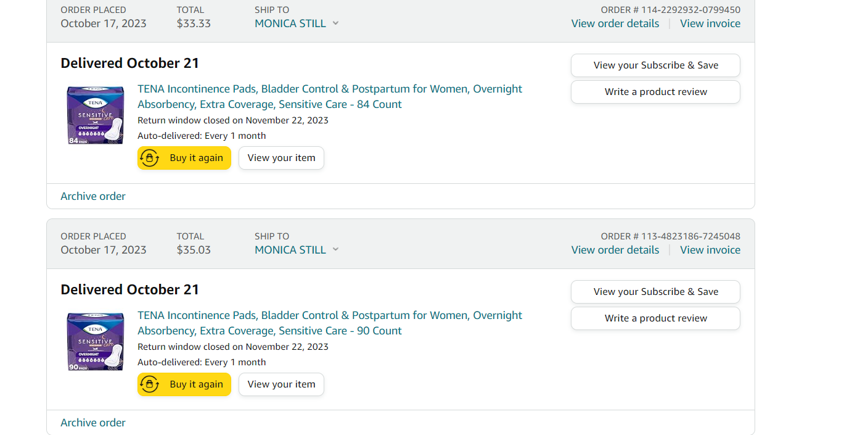View invoice for order 114-2292932-0799450
The width and height of the screenshot is (868, 435).
pyautogui.click(x=710, y=23)
